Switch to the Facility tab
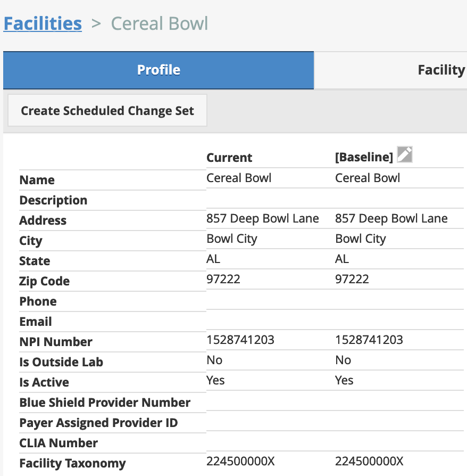467x476 pixels. point(441,70)
